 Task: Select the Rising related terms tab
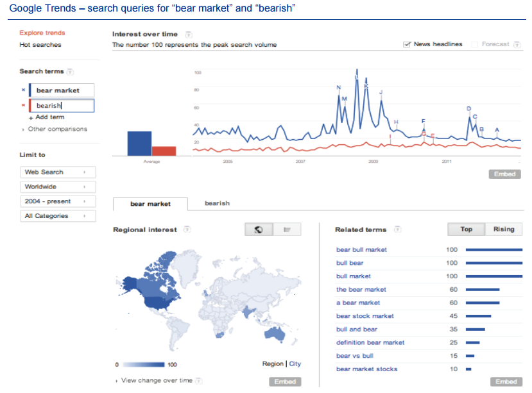(504, 230)
